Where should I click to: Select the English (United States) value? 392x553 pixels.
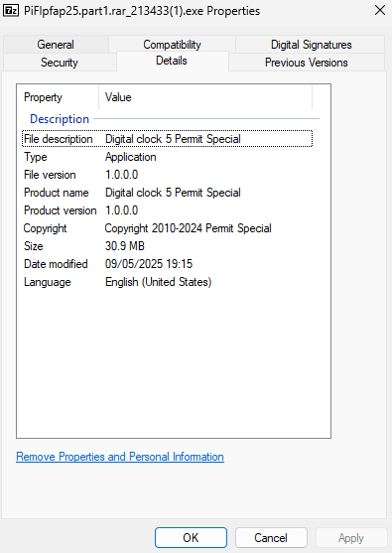tap(158, 282)
